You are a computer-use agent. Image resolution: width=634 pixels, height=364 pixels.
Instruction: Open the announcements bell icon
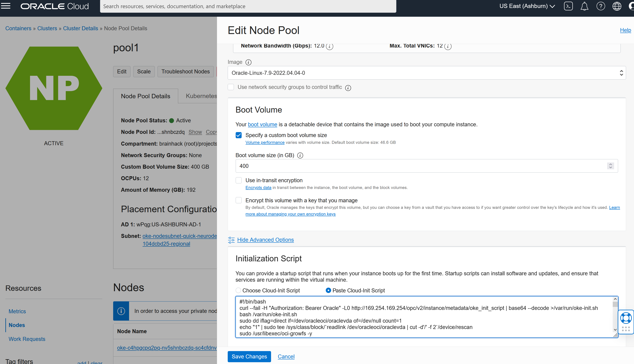point(584,6)
